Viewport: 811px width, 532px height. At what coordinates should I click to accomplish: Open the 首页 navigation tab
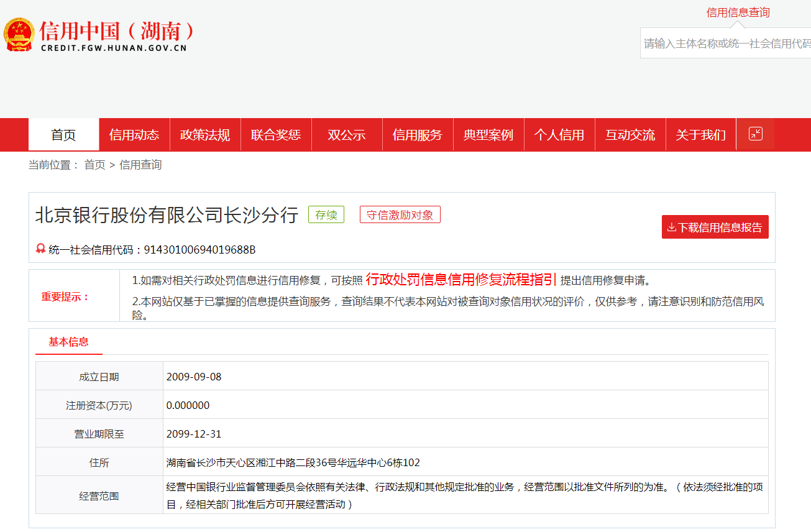tap(63, 135)
